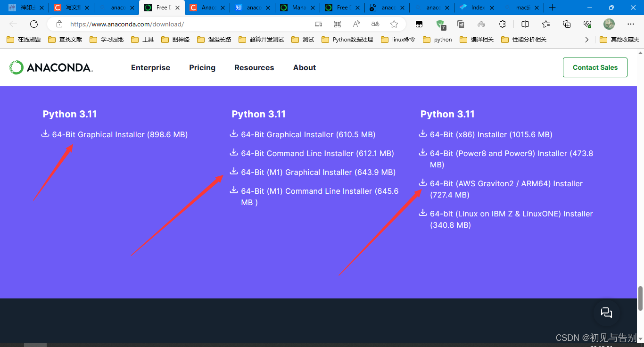Open the 编译相关 bookmarks folder

pos(476,40)
